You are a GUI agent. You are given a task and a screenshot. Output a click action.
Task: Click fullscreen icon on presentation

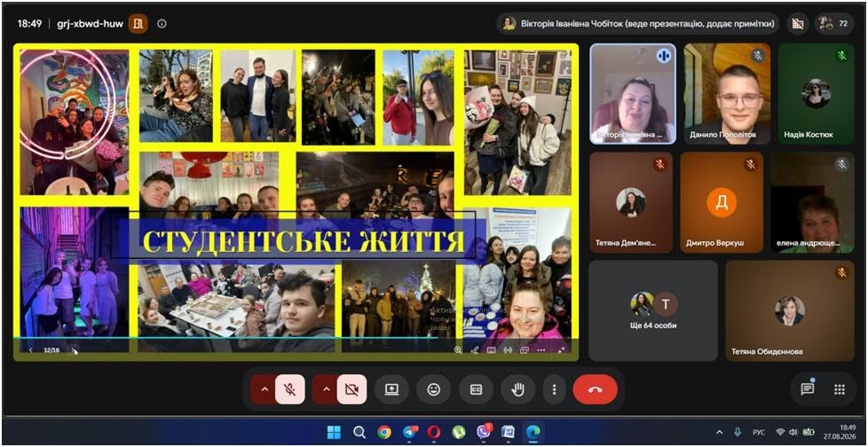[x=561, y=350]
